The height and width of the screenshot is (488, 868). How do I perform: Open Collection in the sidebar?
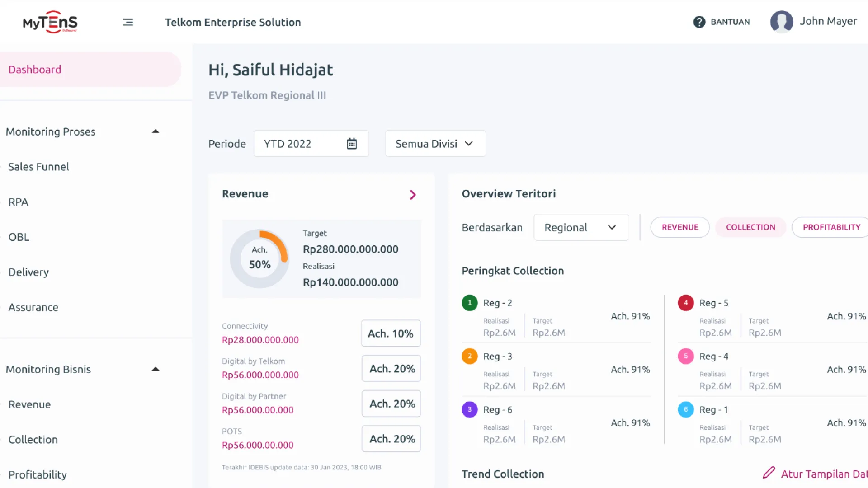(x=33, y=440)
